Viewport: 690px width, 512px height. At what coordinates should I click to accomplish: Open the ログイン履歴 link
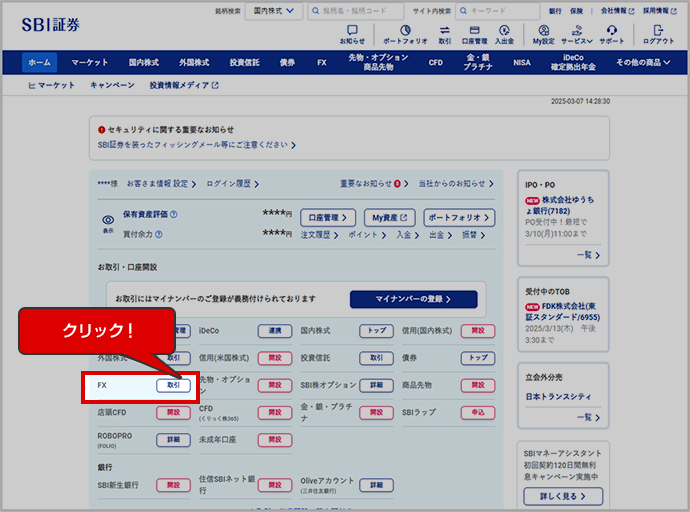pyautogui.click(x=232, y=184)
